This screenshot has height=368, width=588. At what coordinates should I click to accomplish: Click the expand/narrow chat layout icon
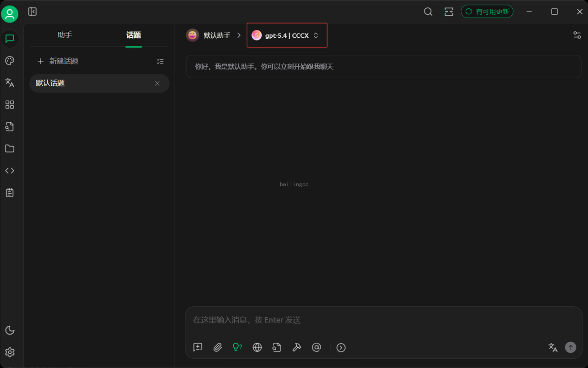point(449,11)
